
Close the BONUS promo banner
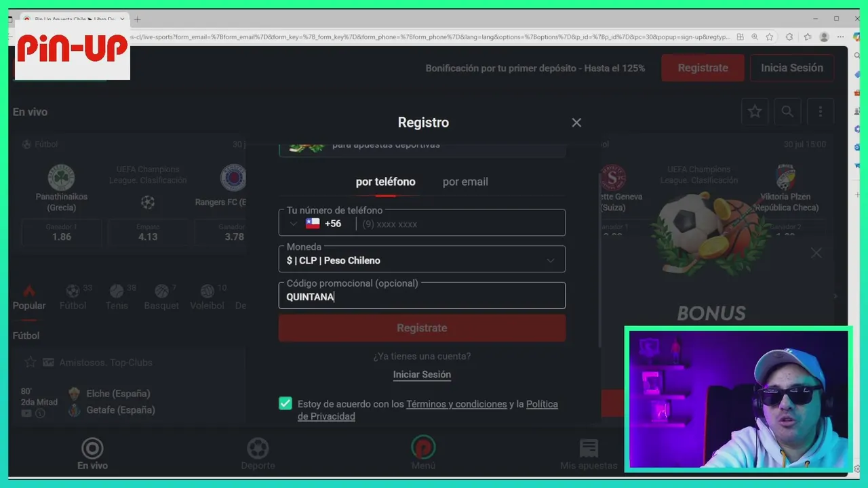pyautogui.click(x=816, y=253)
